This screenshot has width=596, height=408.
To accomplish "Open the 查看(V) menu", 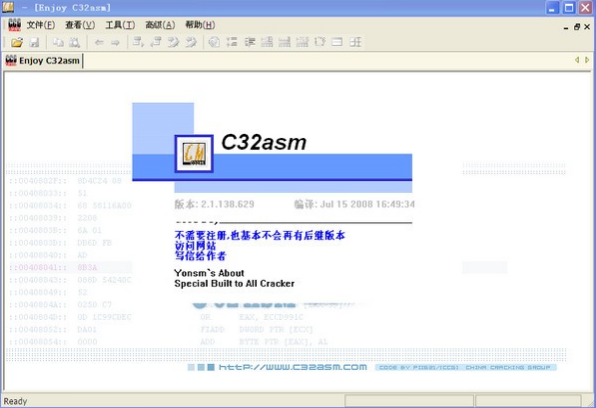I will (x=80, y=25).
